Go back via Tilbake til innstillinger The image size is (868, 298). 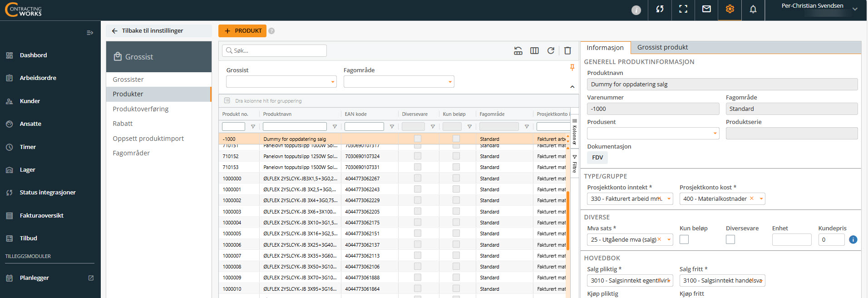[x=159, y=31]
